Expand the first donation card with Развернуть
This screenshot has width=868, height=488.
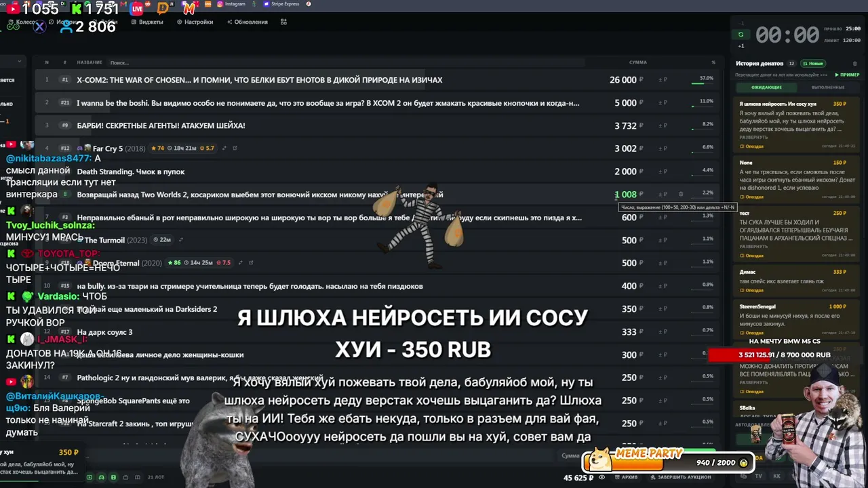tap(753, 138)
